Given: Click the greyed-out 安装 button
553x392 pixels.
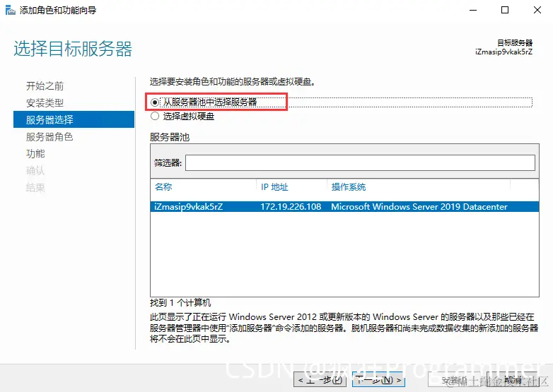Looking at the screenshot, I should pyautogui.click(x=454, y=380).
